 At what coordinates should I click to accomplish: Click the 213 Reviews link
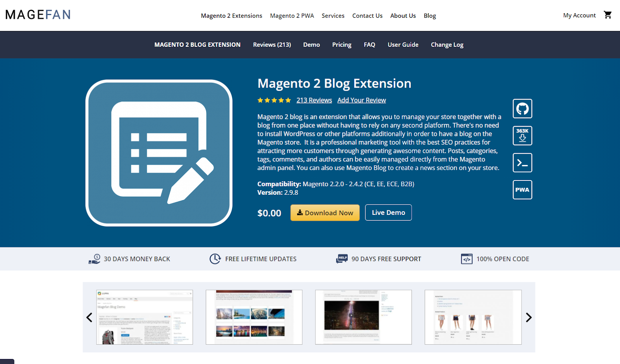tap(314, 100)
